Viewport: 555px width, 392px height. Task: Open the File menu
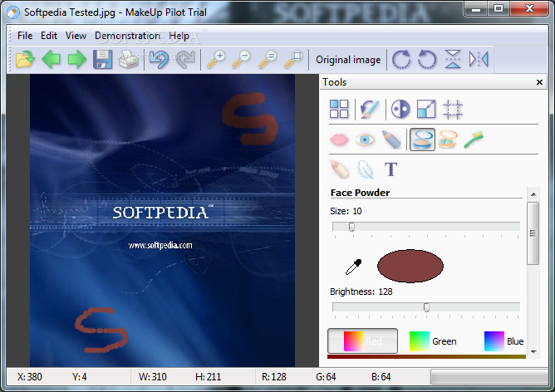point(25,36)
